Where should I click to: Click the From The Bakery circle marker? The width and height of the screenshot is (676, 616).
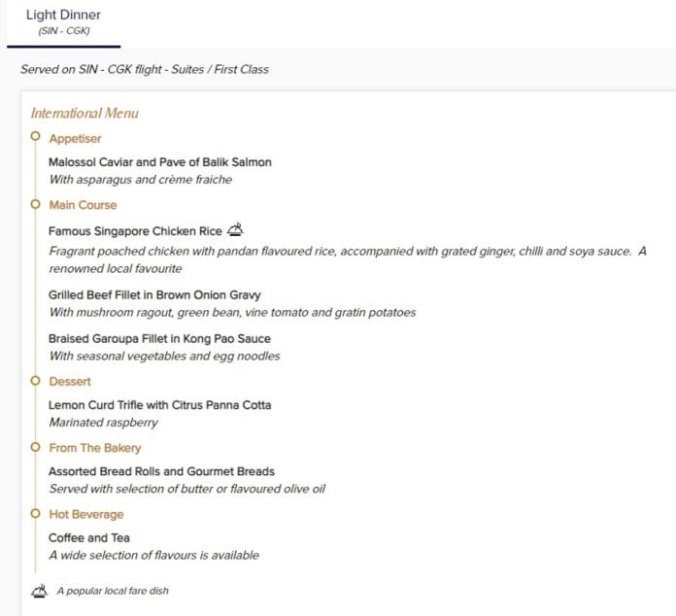36,447
